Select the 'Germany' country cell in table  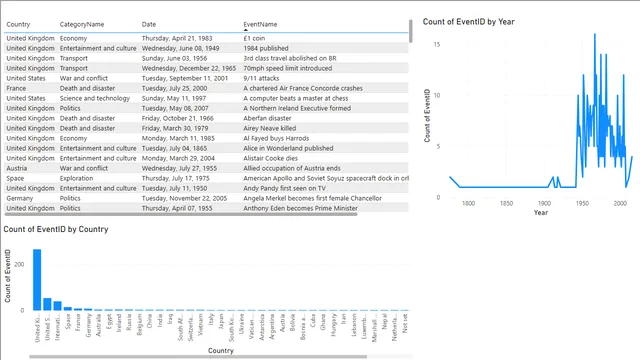coord(19,198)
